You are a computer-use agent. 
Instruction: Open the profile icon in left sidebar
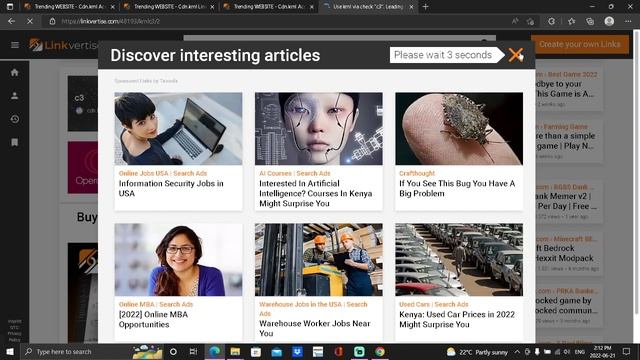pyautogui.click(x=15, y=96)
